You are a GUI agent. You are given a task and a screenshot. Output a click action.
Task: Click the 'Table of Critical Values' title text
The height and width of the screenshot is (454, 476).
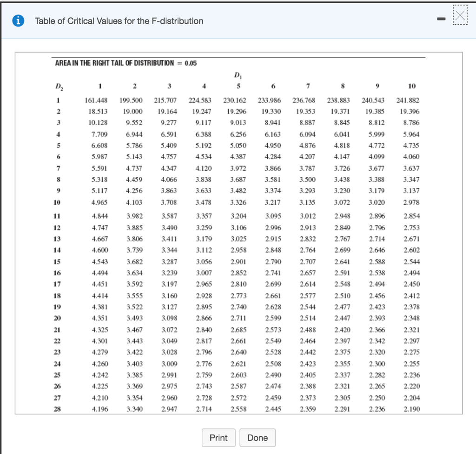[x=119, y=21]
